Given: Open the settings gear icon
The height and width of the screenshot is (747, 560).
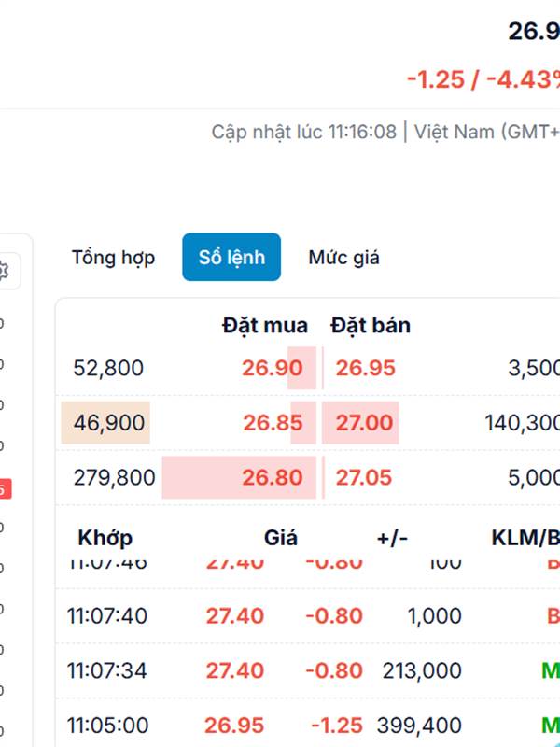Looking at the screenshot, I should coord(4,271).
